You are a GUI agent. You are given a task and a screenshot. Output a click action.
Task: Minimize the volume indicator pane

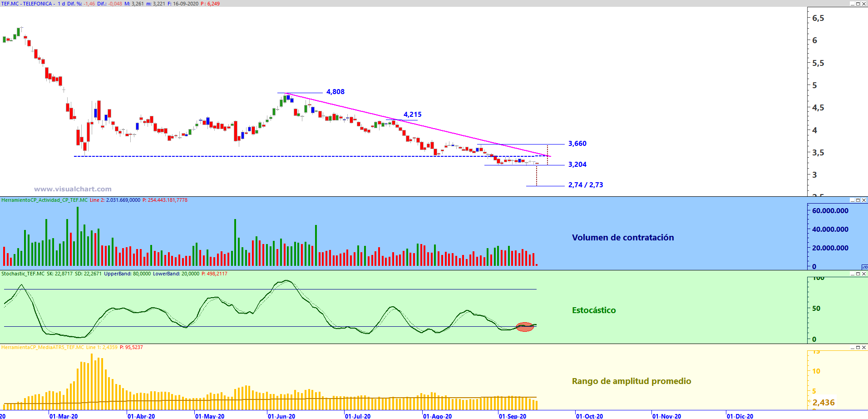point(853,200)
